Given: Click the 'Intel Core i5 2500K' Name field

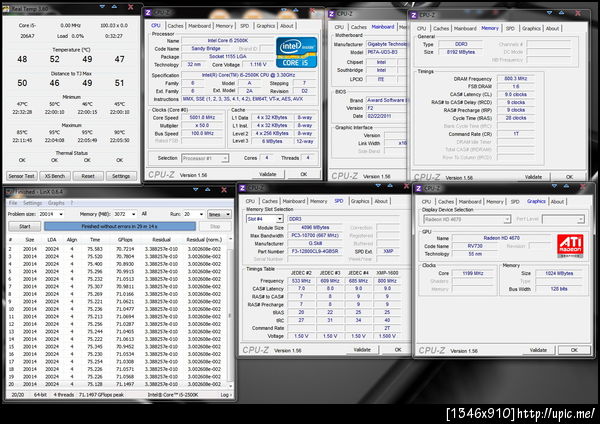Looking at the screenshot, I should 228,41.
